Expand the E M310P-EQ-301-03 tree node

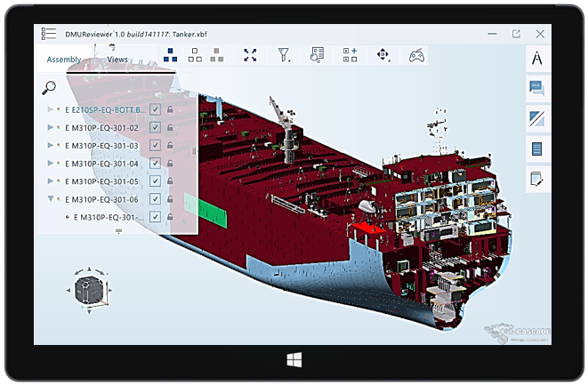pyautogui.click(x=50, y=146)
